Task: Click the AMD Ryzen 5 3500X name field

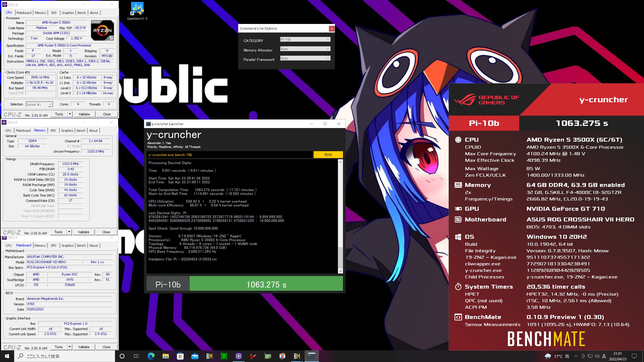Action: pyautogui.click(x=56, y=22)
